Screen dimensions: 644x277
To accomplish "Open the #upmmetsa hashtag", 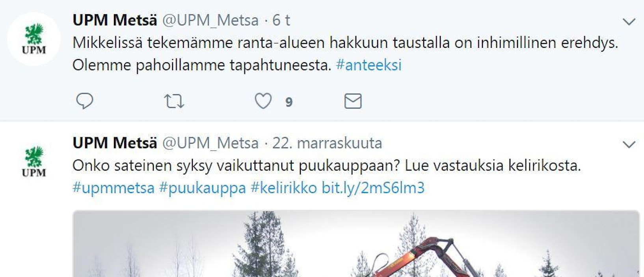I will pos(114,188).
